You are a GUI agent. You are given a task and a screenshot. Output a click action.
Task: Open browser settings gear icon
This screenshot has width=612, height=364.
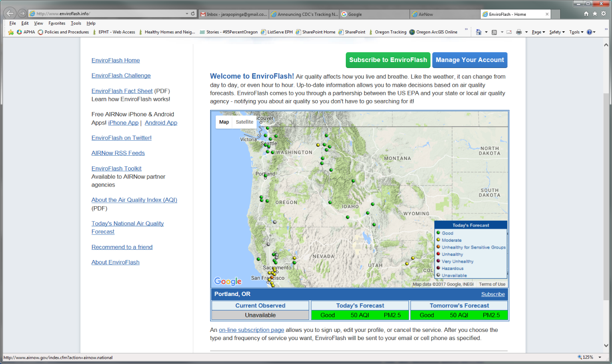point(603,14)
